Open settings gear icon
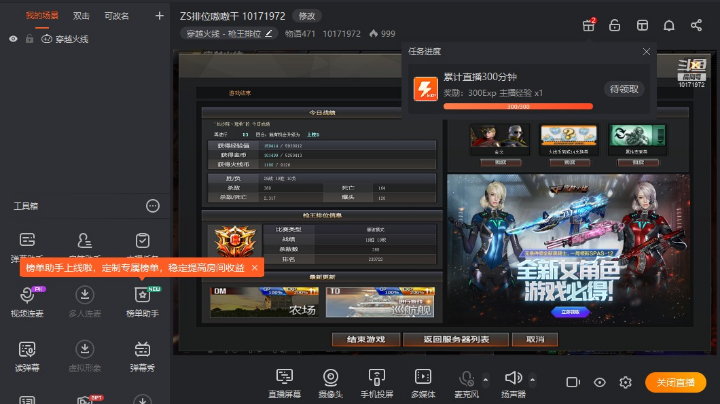Viewport: 720px width, 404px height. (625, 382)
